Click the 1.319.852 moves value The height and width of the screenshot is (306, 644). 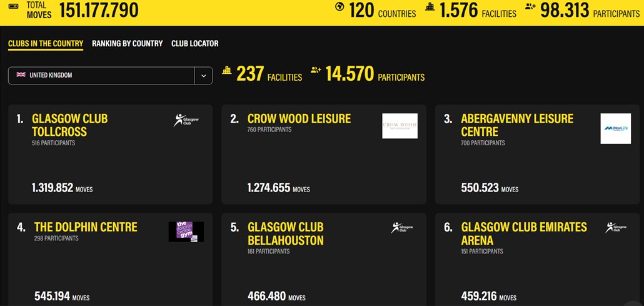[53, 188]
